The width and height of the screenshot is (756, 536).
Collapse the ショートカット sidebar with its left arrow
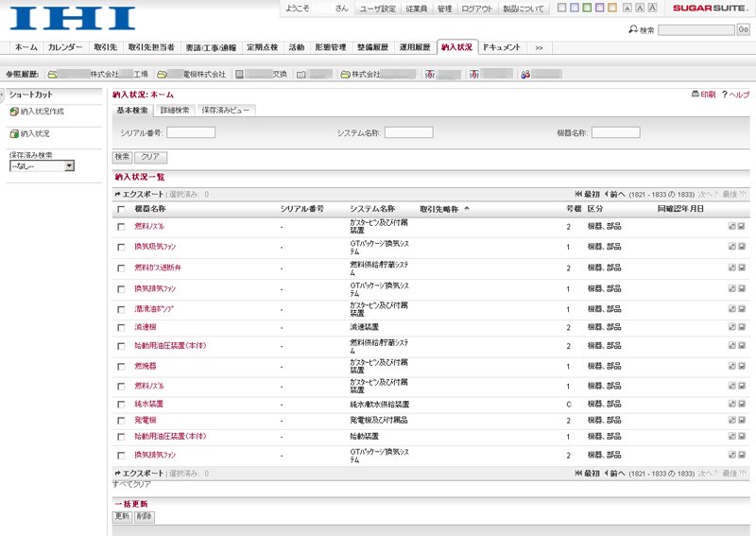tap(2, 95)
